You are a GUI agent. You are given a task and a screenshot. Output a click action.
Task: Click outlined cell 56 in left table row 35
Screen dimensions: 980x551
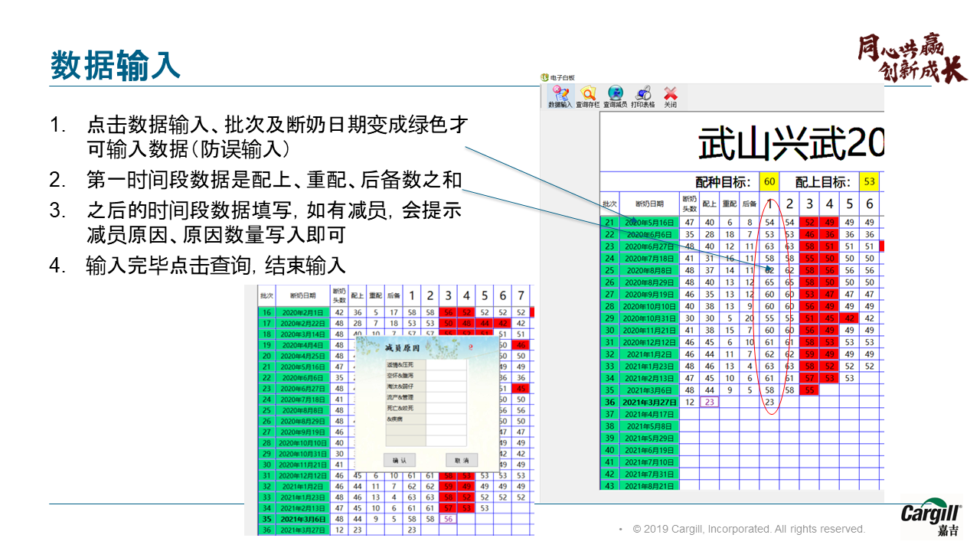click(x=449, y=518)
